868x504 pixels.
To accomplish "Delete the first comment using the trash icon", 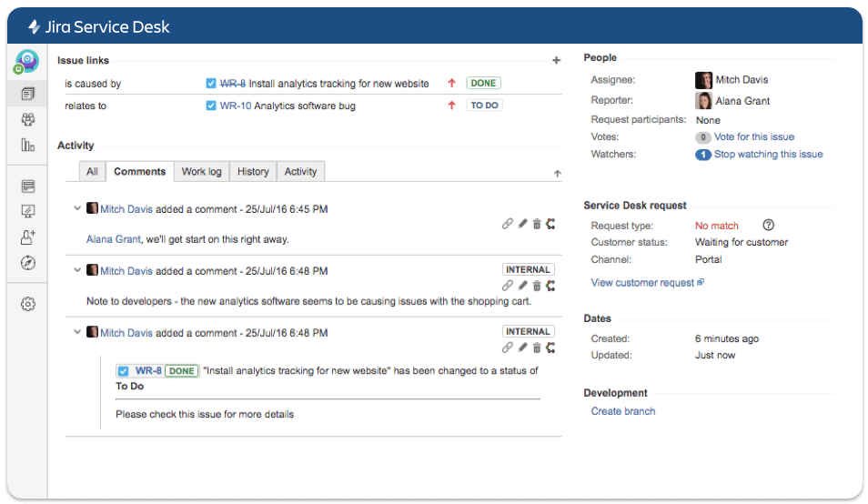I will pos(537,224).
